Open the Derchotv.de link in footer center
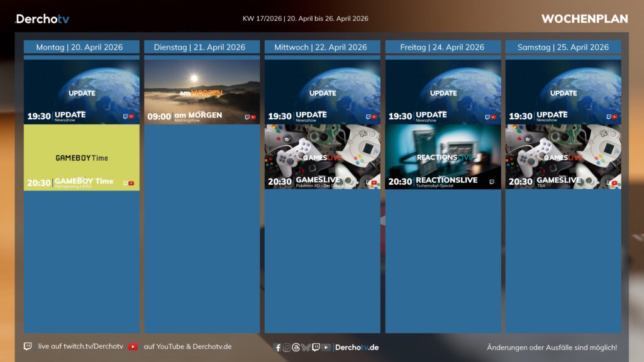This screenshot has width=644, height=362. click(x=357, y=348)
